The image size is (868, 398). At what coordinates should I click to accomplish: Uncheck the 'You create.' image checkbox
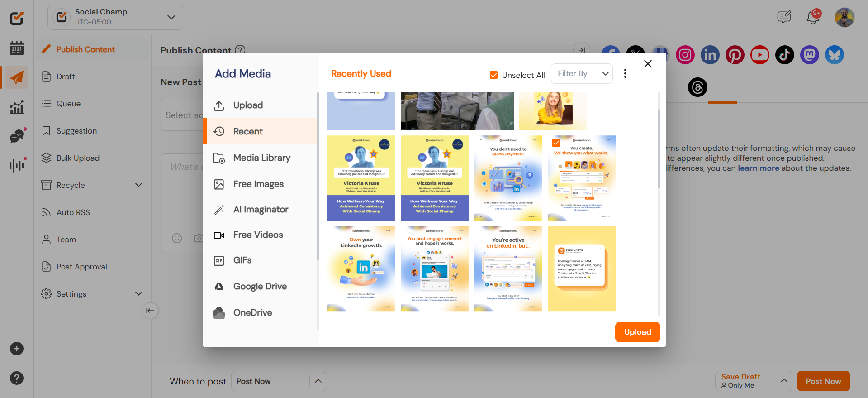tap(556, 143)
